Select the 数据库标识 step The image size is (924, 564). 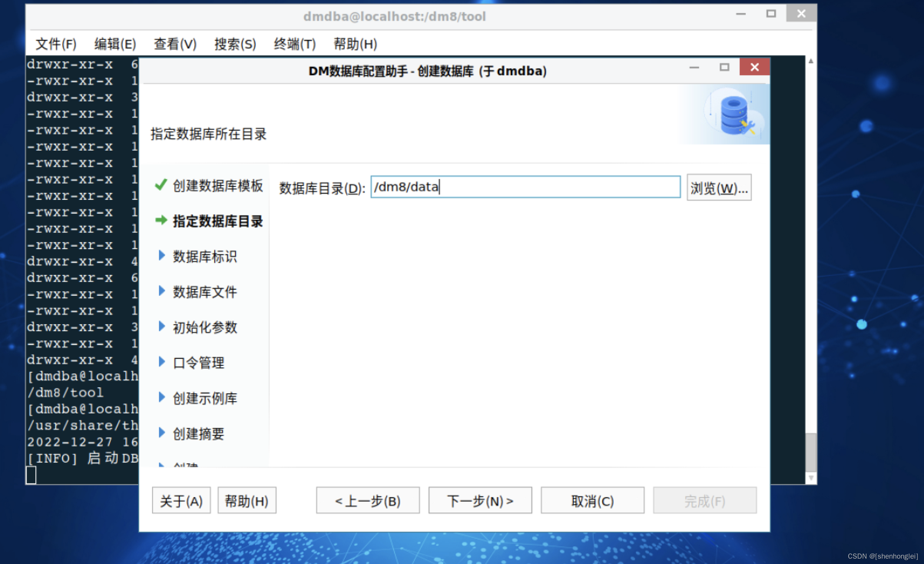pyautogui.click(x=205, y=256)
